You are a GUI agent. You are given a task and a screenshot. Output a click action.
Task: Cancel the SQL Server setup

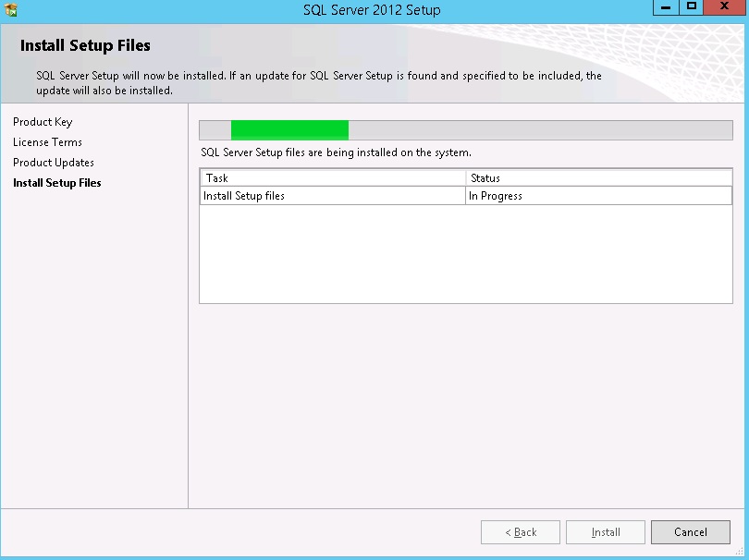690,532
